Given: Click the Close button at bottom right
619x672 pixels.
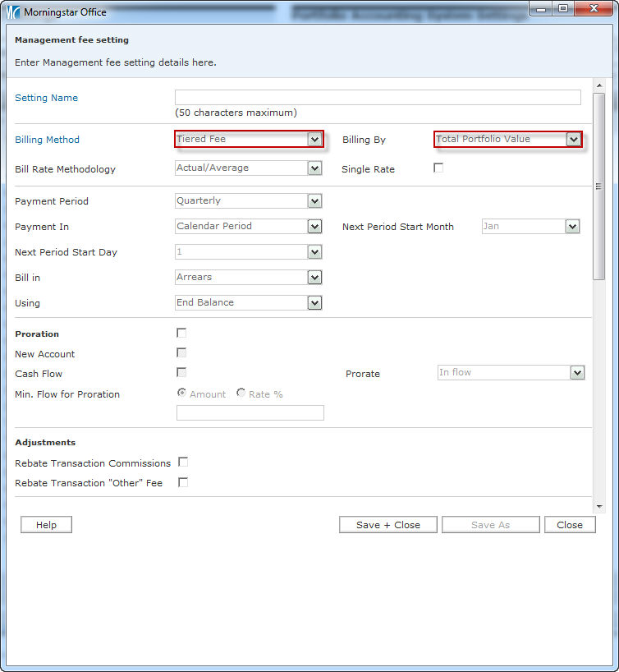Looking at the screenshot, I should pyautogui.click(x=570, y=525).
